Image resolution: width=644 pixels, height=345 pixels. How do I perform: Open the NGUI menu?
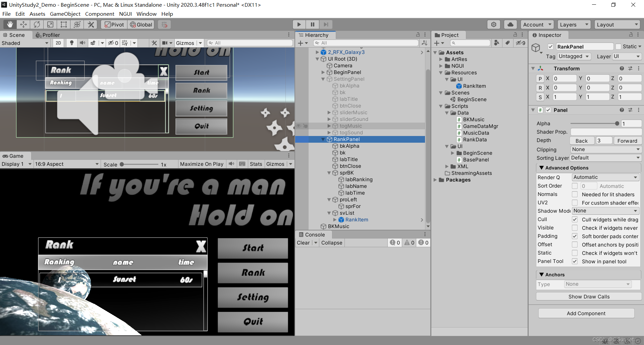125,14
